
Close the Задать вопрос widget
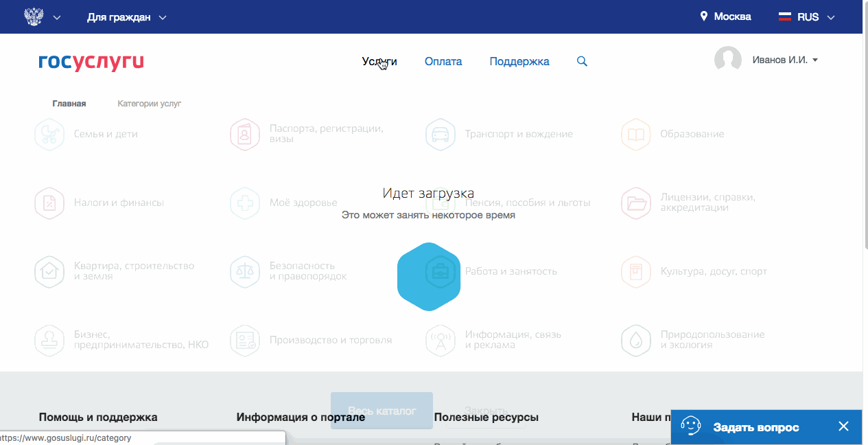[x=843, y=427]
